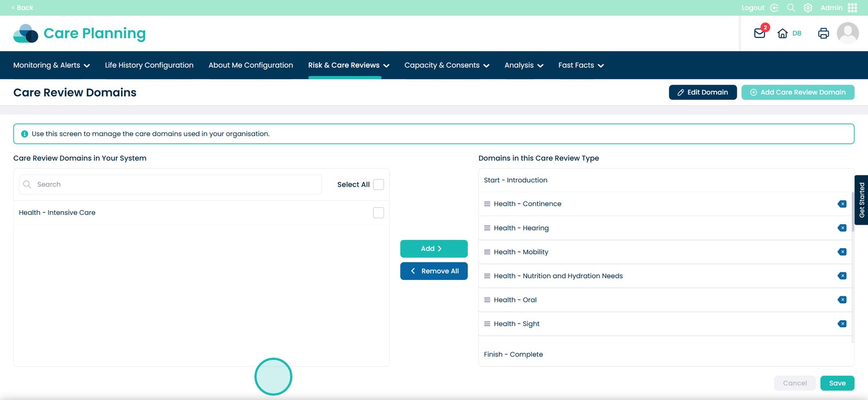
Task: Open the Fast Facts dropdown
Action: point(580,65)
